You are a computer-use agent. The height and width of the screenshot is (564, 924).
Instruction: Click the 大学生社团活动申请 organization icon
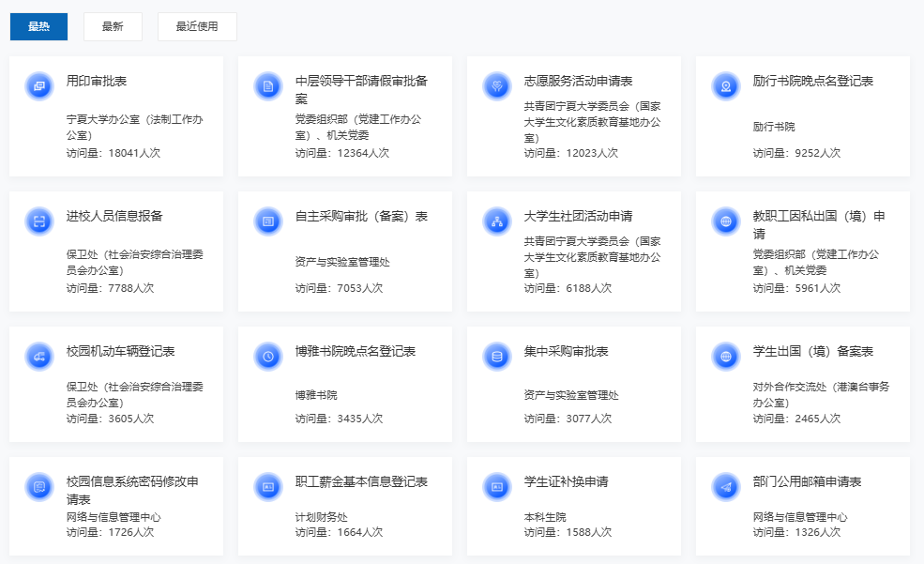[x=497, y=221]
